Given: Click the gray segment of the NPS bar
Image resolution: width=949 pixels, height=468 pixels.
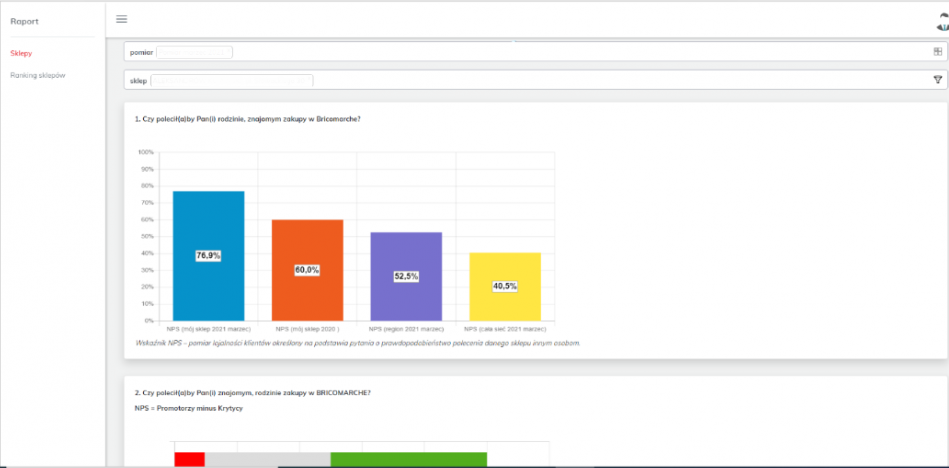Looking at the screenshot, I should coord(267,459).
